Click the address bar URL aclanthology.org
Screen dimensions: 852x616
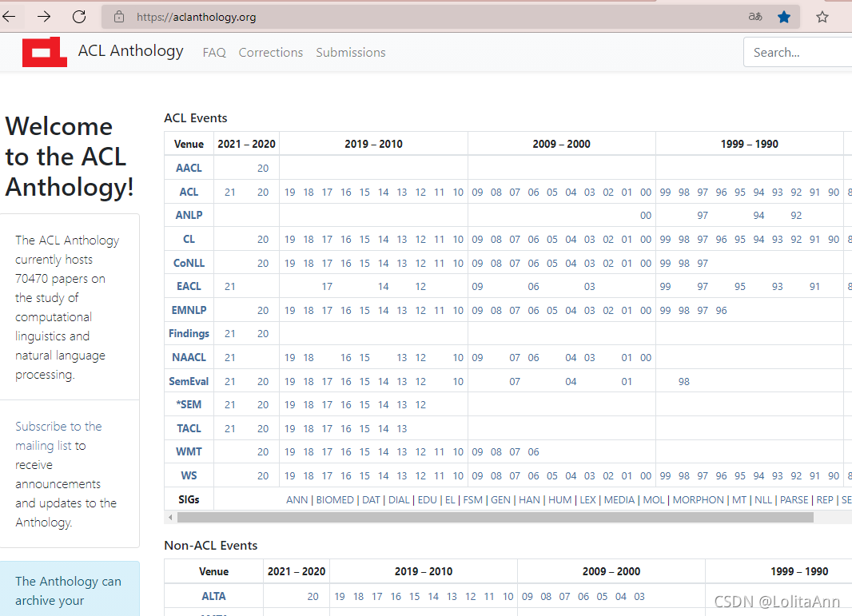click(x=196, y=17)
